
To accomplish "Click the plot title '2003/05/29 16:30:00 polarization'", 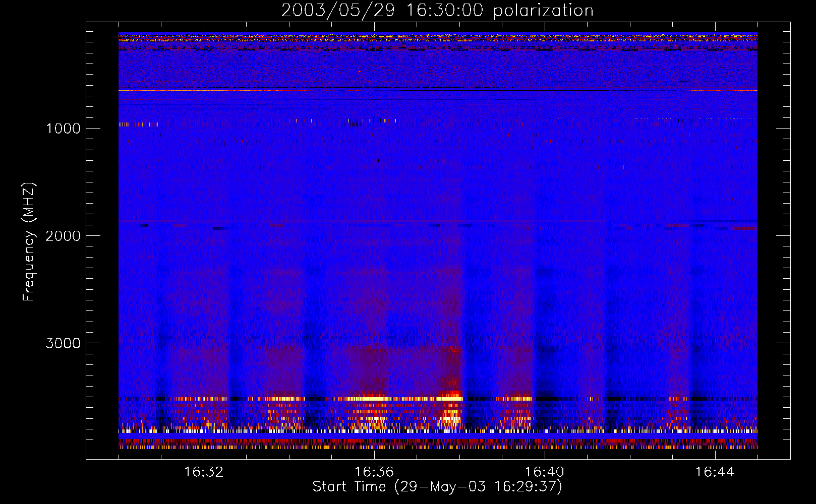I will coord(437,11).
